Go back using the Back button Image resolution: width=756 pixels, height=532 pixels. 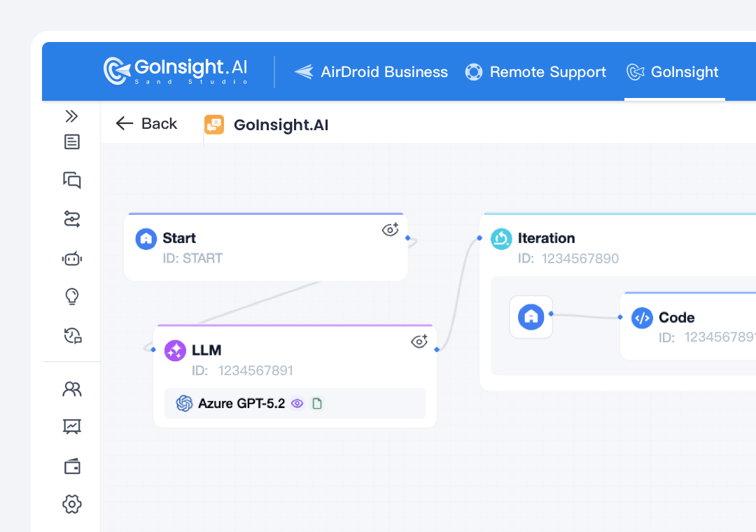(x=147, y=124)
